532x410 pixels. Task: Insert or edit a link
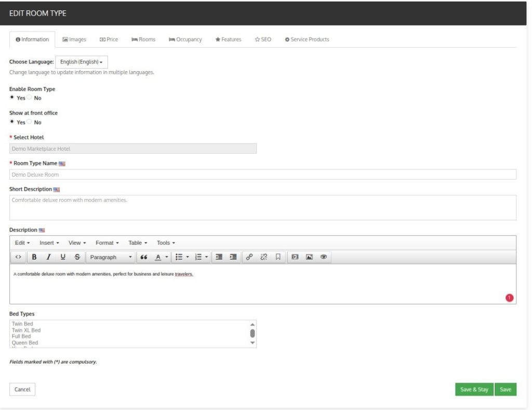[x=249, y=257]
